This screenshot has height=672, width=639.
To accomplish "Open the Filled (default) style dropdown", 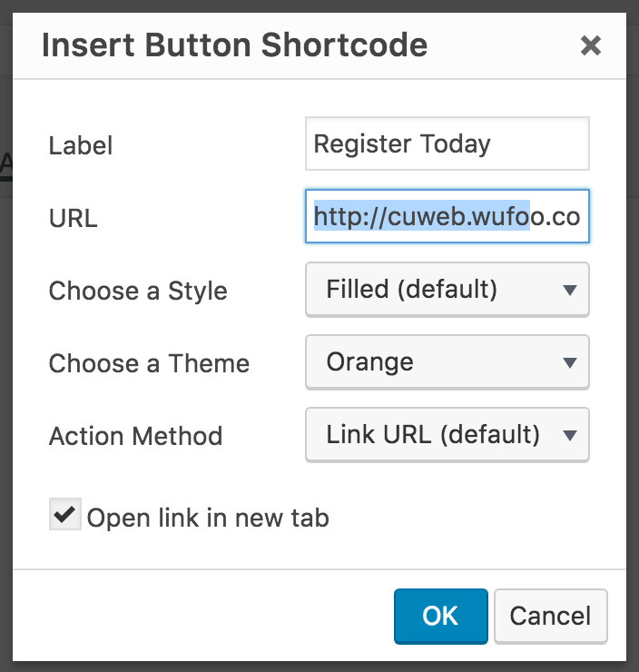I will point(447,290).
